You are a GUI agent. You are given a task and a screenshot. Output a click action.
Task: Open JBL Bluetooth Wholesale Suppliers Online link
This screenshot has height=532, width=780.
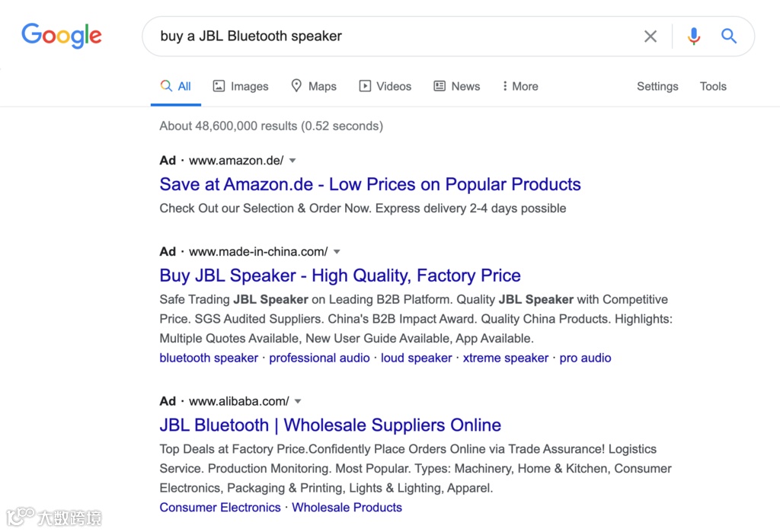tap(330, 425)
